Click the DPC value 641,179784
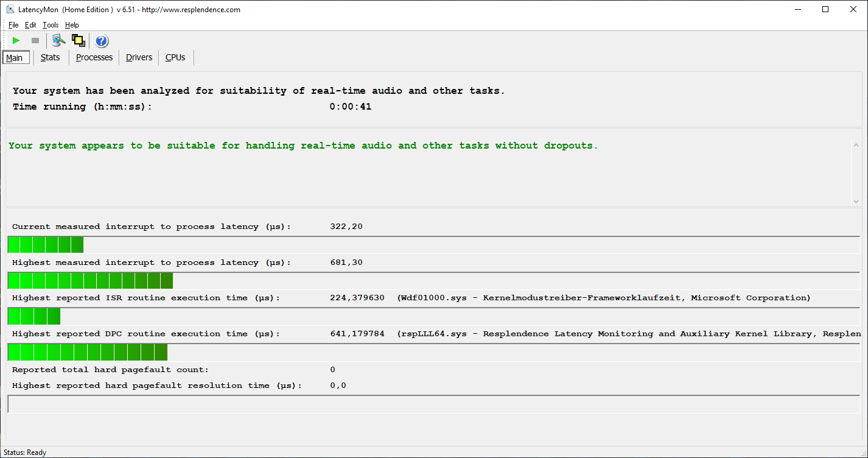This screenshot has width=868, height=458. [357, 334]
